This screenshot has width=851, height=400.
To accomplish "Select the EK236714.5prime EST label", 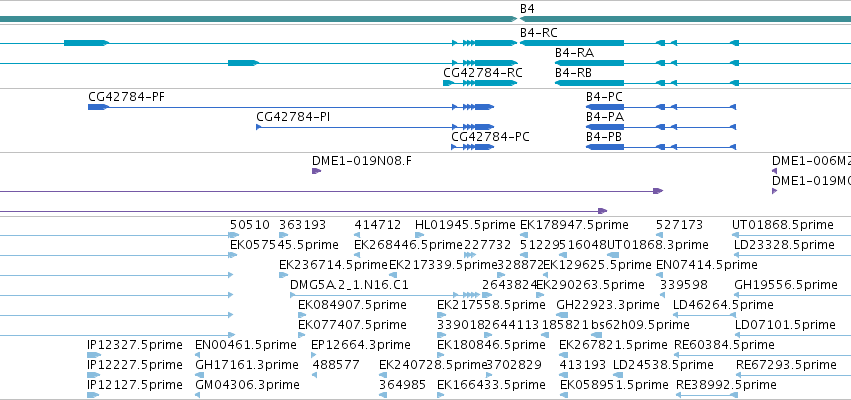I will (333, 265).
